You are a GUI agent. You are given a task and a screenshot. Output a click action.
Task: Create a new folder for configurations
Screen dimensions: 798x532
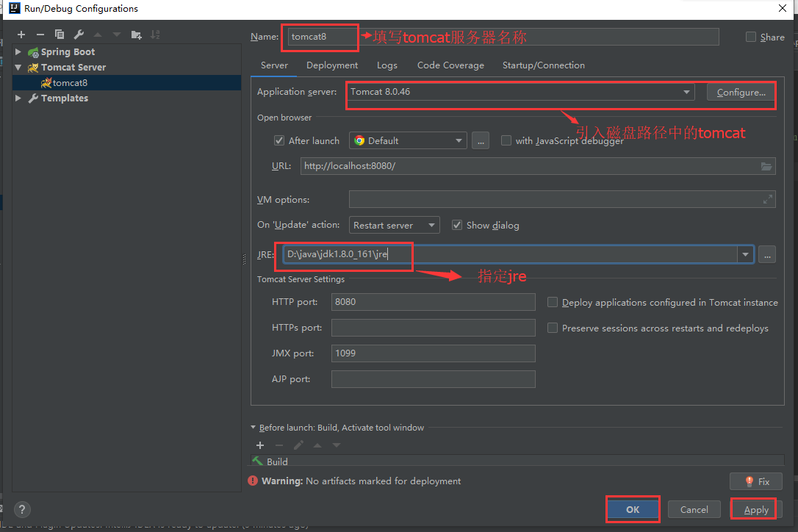click(136, 35)
